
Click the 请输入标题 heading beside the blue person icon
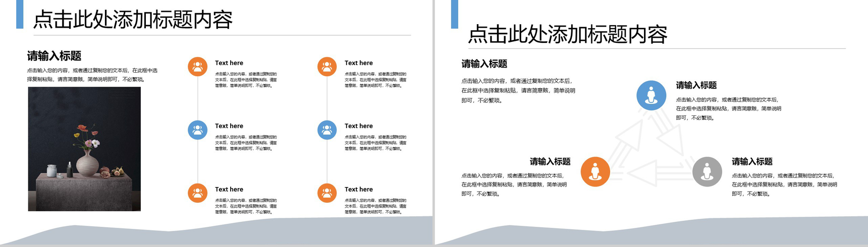696,85
